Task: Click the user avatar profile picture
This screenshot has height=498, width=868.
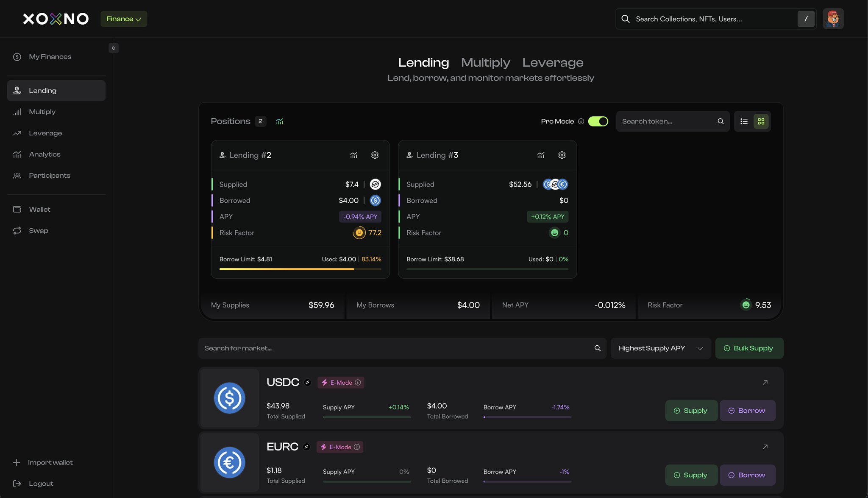Action: point(833,19)
